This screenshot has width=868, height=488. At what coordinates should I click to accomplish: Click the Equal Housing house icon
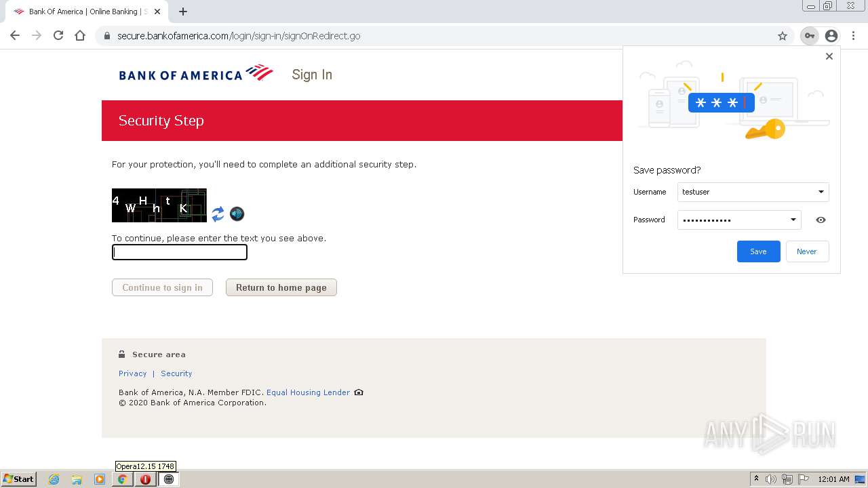(359, 392)
